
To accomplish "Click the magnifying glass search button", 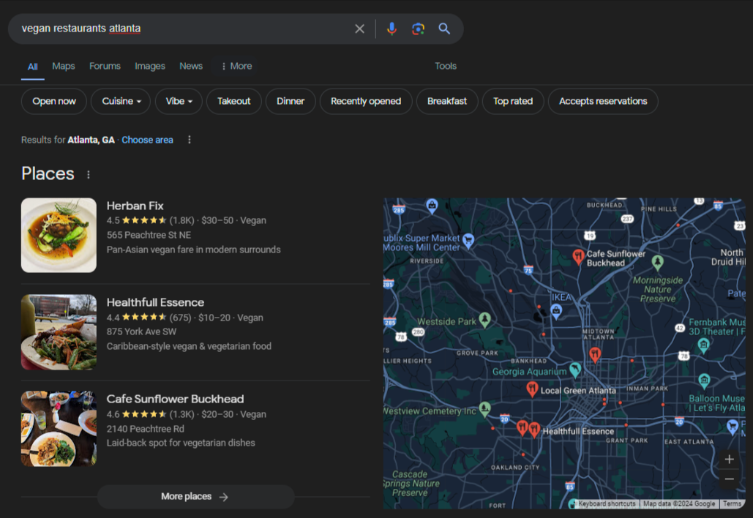I will click(444, 29).
